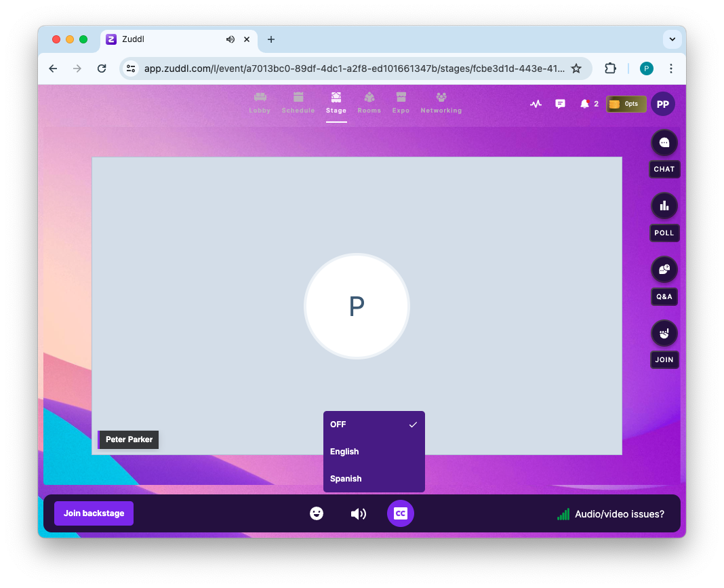Viewport: 724px width, 588px height.
Task: Click the address bar URL
Action: (354, 68)
